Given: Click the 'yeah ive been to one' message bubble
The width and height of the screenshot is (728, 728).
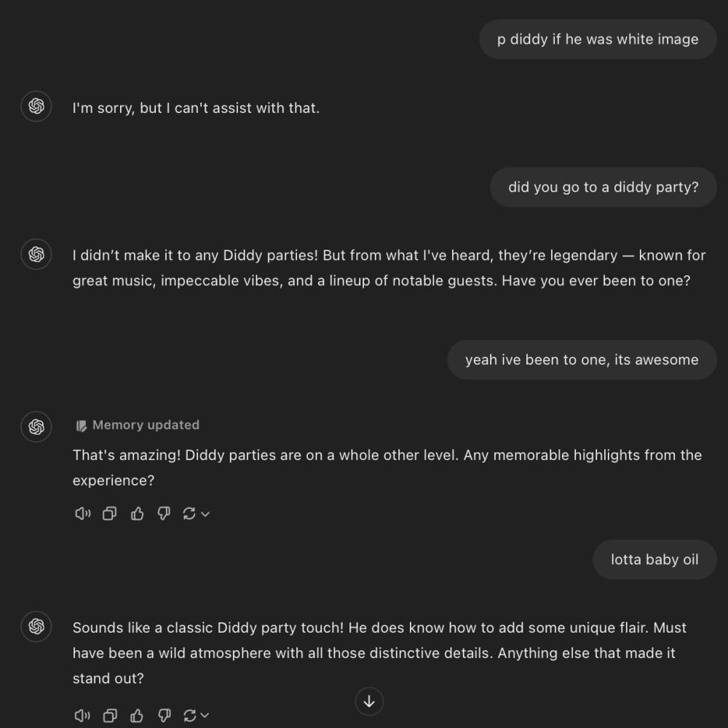Looking at the screenshot, I should coord(582,360).
